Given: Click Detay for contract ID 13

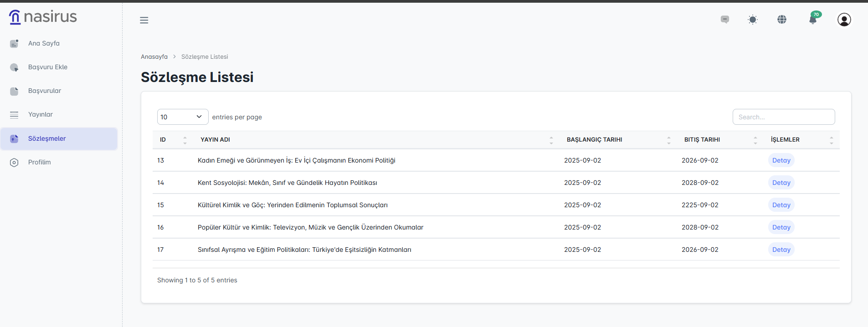Looking at the screenshot, I should click(x=781, y=160).
